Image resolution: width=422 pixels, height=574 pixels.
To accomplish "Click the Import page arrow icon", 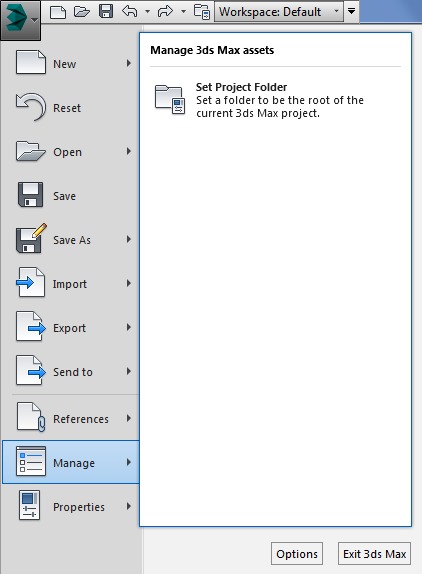I will click(x=30, y=282).
